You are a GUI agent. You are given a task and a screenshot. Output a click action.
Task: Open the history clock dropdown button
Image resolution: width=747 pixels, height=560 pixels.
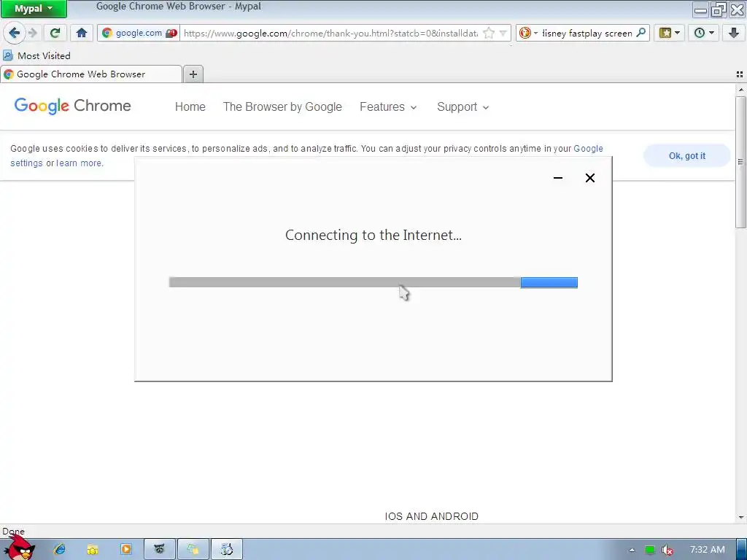(x=704, y=33)
